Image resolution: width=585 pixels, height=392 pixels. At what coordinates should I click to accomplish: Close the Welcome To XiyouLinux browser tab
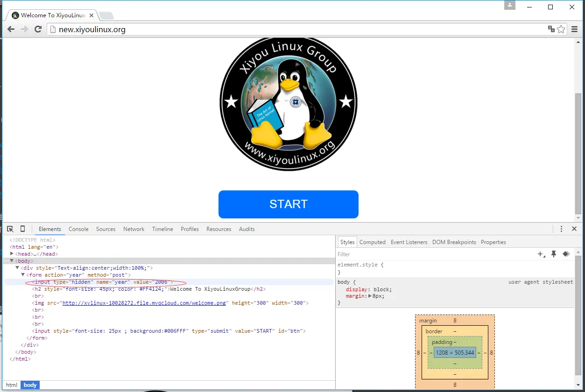click(x=92, y=15)
